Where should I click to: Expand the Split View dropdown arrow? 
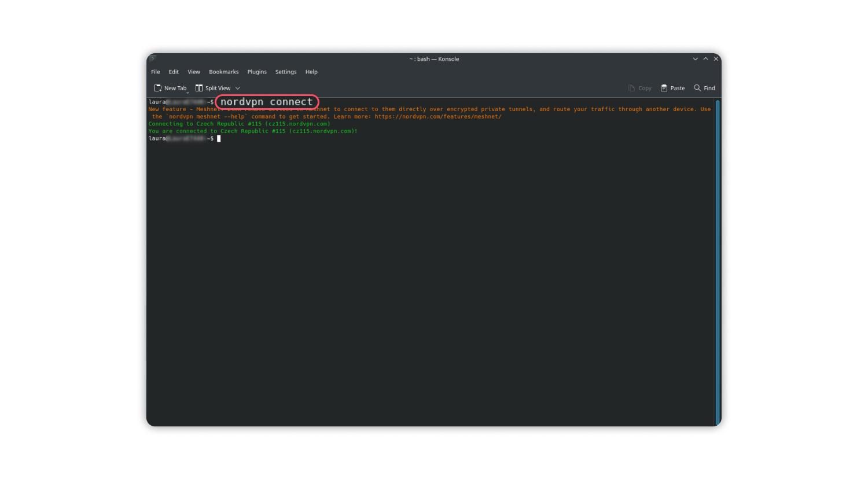pyautogui.click(x=237, y=89)
